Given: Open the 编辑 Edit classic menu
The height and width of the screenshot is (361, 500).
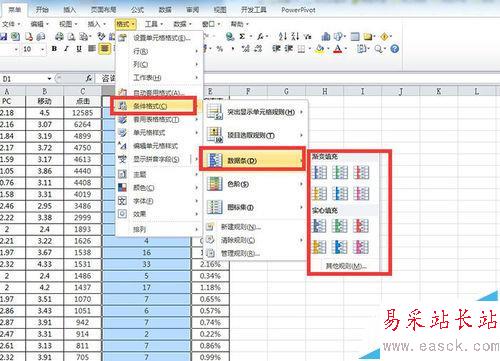Looking at the screenshot, I should point(39,24).
